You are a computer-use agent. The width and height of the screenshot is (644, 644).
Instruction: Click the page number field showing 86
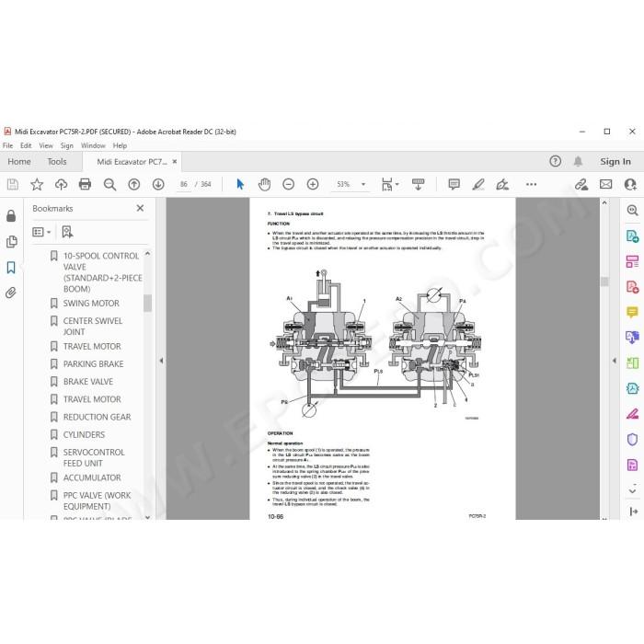[184, 184]
